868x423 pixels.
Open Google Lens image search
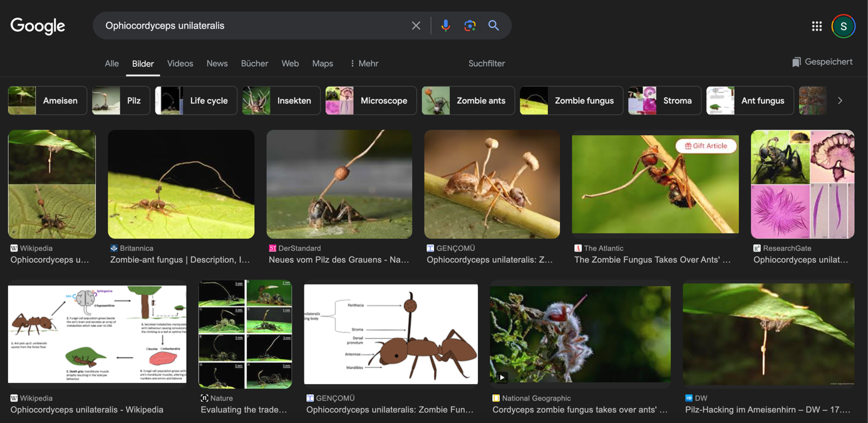[470, 26]
